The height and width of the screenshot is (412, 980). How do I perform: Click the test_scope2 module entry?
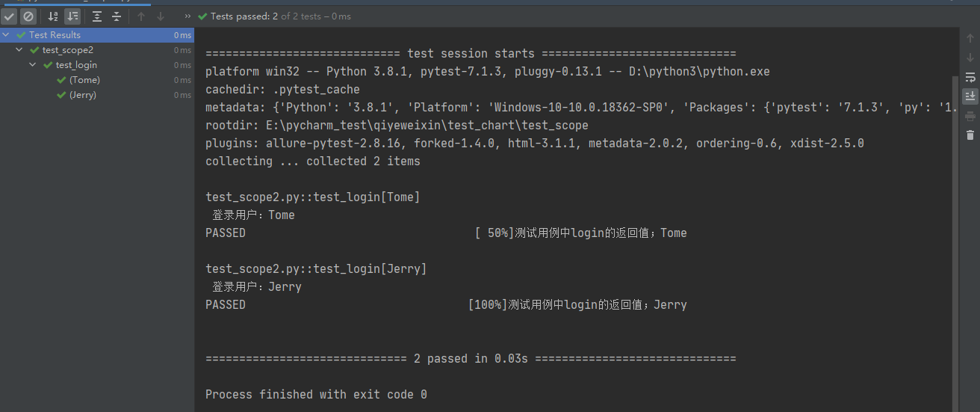tap(67, 50)
